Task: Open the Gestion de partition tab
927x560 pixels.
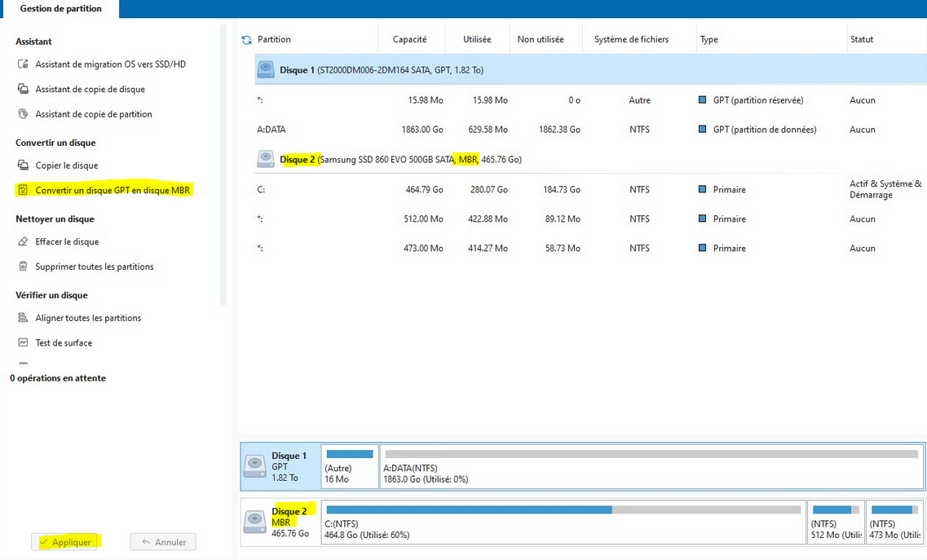Action: (x=60, y=9)
